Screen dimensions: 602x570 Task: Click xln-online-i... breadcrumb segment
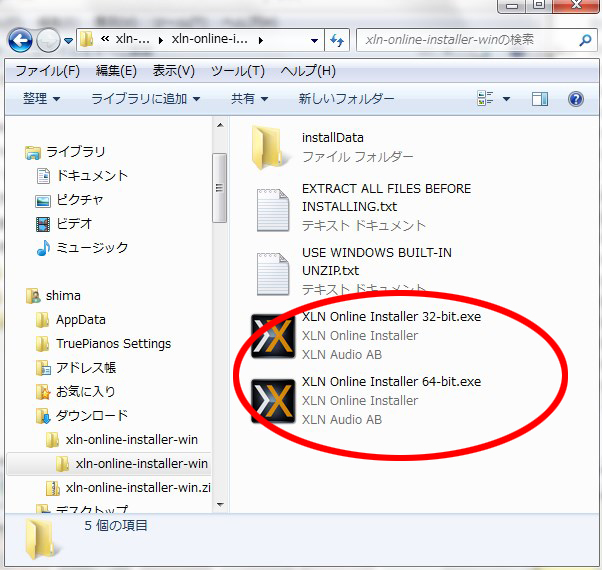coord(210,39)
